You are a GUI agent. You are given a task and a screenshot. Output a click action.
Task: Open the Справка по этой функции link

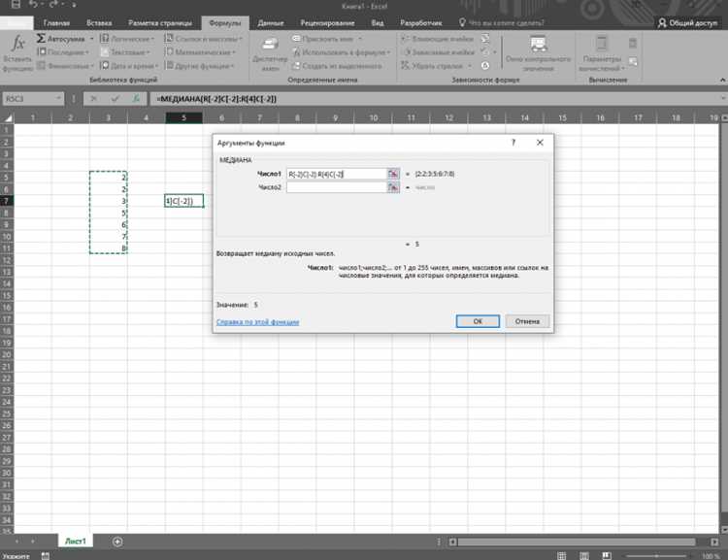coord(257,322)
